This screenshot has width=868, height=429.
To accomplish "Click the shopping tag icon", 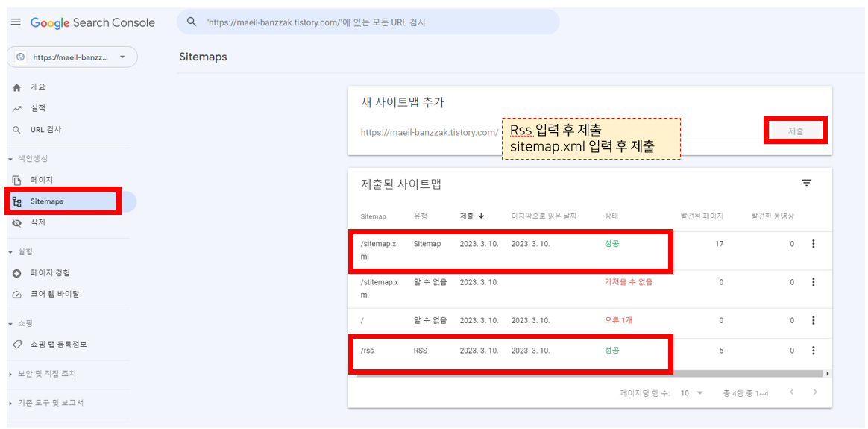I will click(16, 344).
